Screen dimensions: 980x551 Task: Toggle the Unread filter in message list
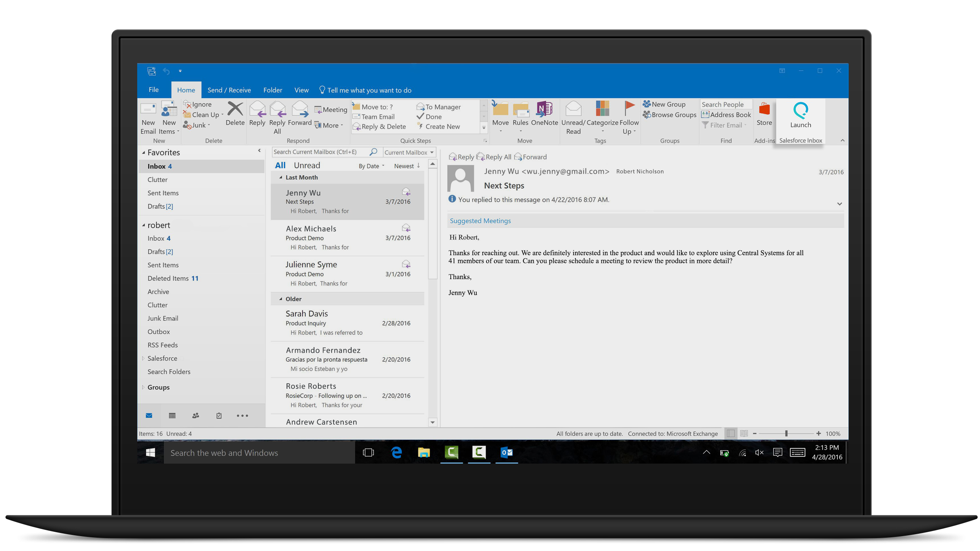[307, 165]
